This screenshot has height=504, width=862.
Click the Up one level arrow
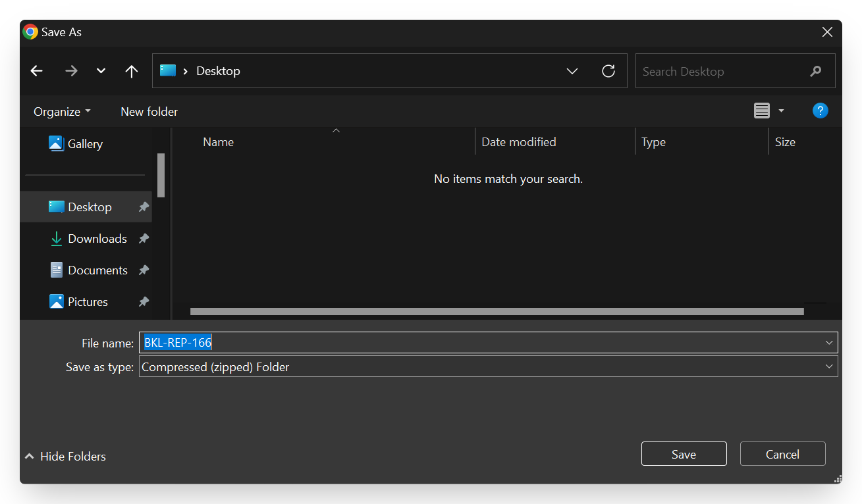coord(132,71)
